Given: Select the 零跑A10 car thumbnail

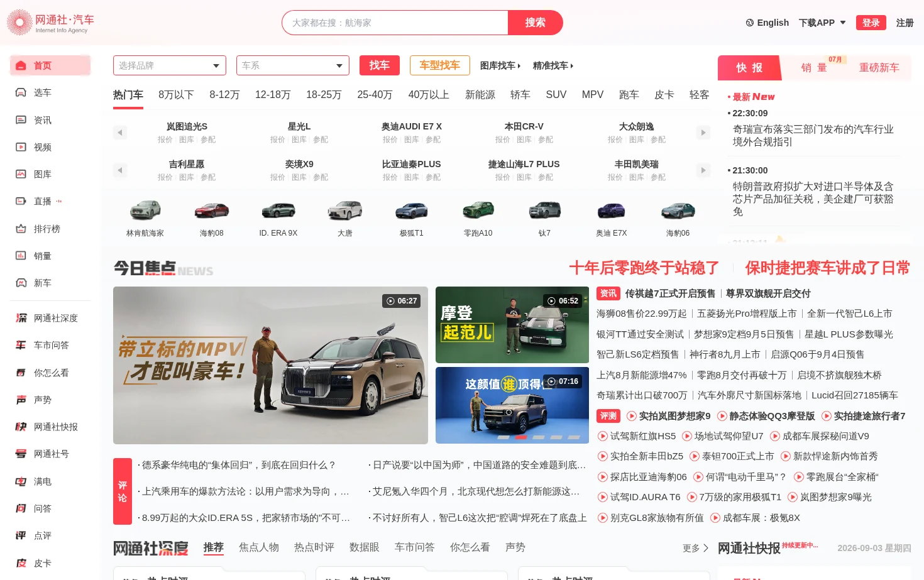Looking at the screenshot, I should point(478,211).
